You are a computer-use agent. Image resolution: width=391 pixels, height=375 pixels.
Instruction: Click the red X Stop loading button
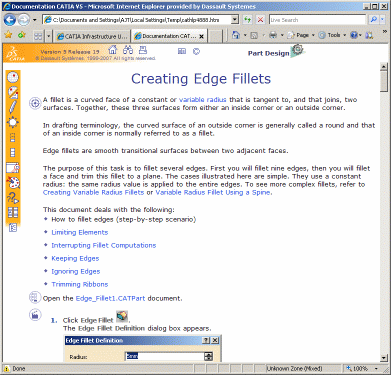coord(260,20)
